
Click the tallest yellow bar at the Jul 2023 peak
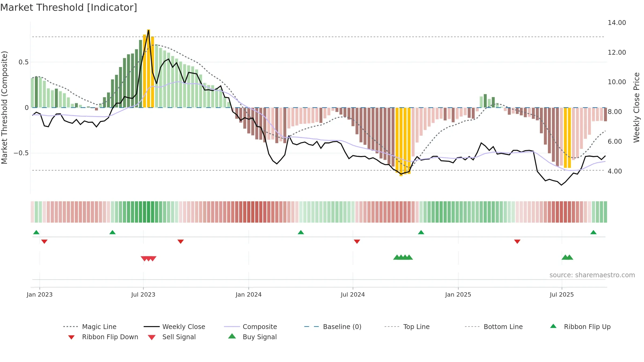[x=148, y=68]
